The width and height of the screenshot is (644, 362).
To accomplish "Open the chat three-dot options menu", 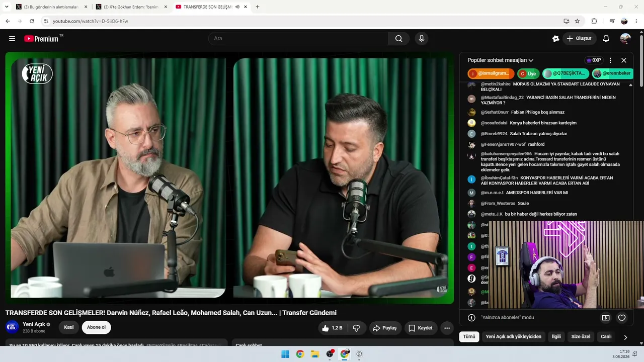I will (x=610, y=60).
